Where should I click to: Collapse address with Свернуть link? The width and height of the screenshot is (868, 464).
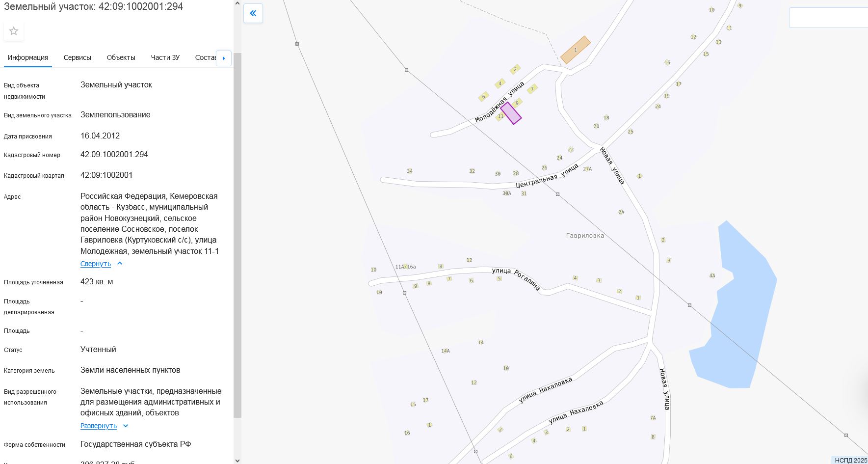[x=96, y=264]
